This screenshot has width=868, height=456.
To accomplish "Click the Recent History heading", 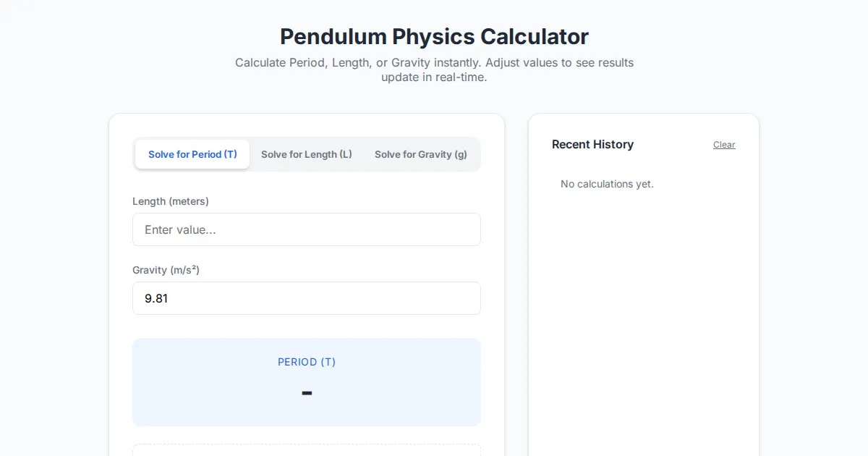I will (592, 145).
